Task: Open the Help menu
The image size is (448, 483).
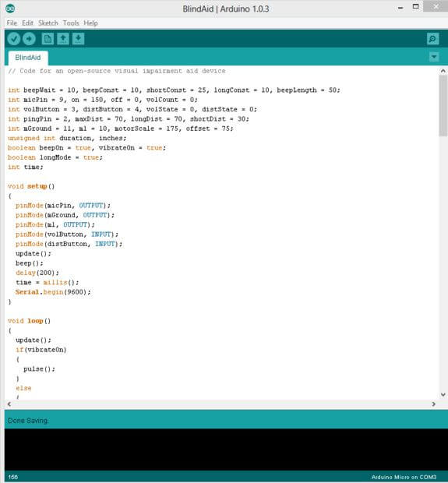Action: coord(90,23)
